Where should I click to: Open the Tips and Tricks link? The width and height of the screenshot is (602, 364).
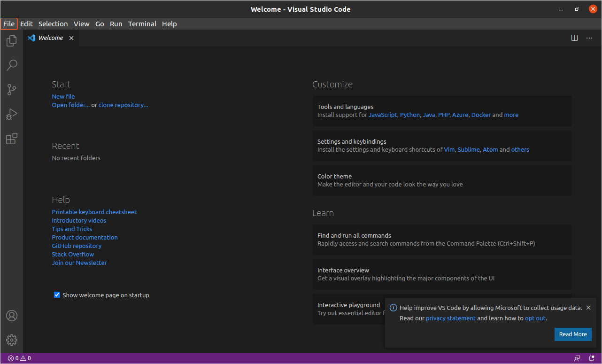point(72,229)
